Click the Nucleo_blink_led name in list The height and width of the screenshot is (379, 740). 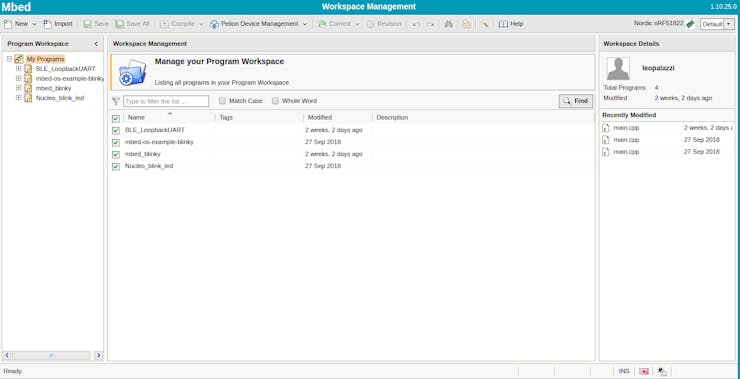point(149,166)
